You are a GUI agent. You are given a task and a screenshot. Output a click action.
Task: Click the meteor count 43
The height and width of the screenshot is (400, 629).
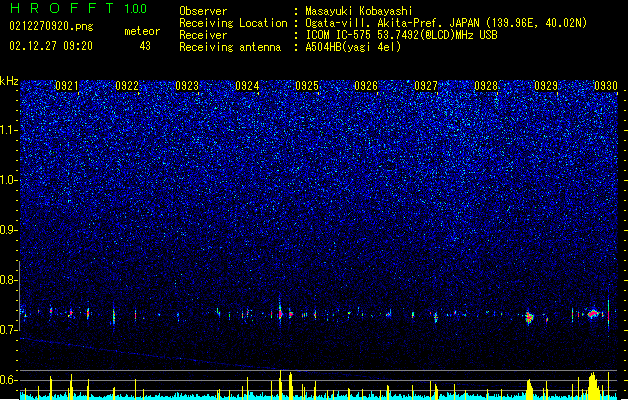[145, 46]
